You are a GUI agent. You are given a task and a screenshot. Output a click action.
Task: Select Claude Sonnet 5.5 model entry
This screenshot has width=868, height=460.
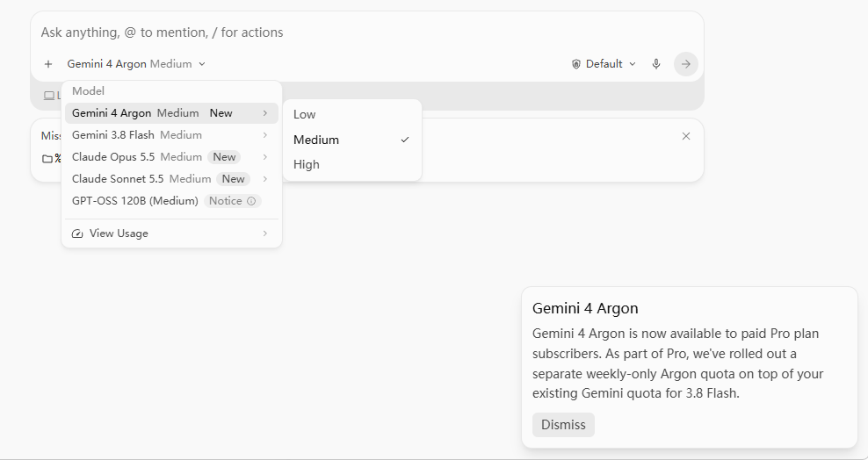[171, 179]
